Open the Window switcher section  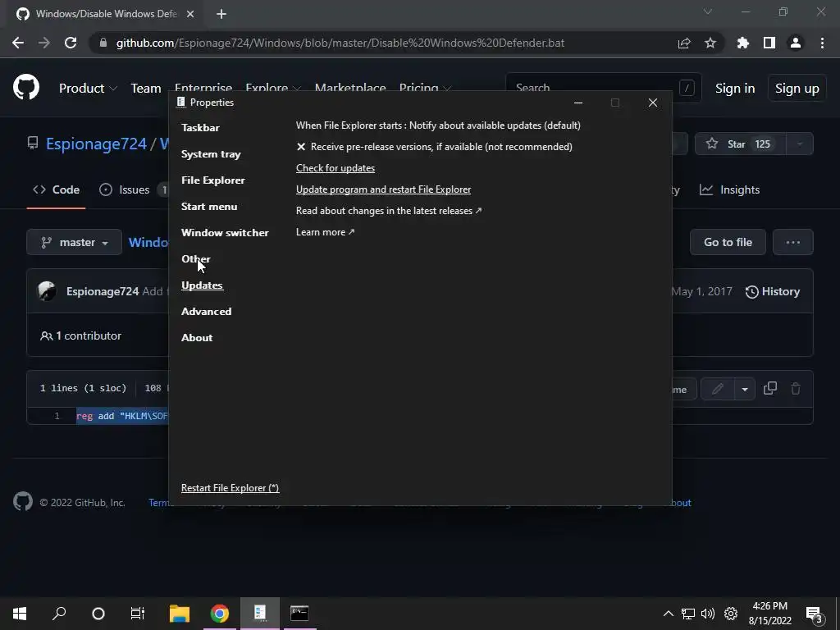tap(225, 233)
